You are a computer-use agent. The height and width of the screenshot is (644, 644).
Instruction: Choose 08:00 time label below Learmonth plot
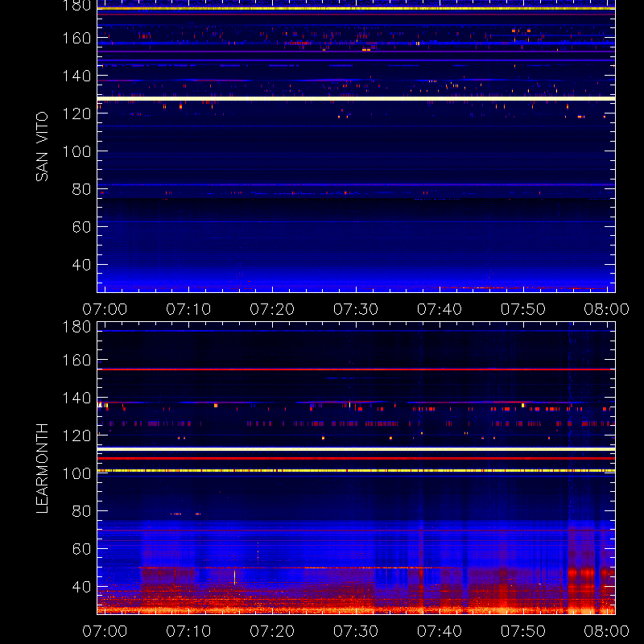click(x=607, y=631)
